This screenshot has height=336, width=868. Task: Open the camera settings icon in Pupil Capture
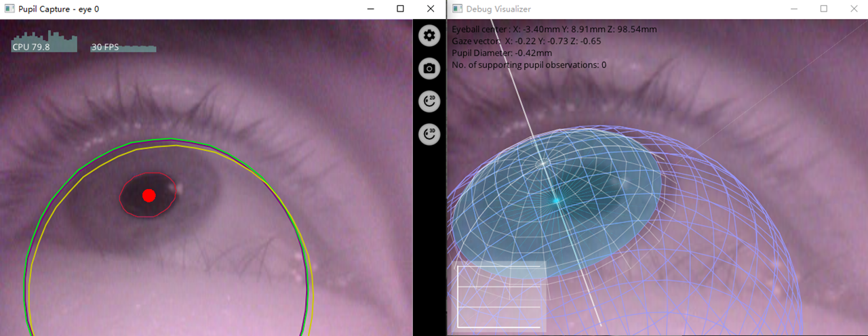[429, 68]
